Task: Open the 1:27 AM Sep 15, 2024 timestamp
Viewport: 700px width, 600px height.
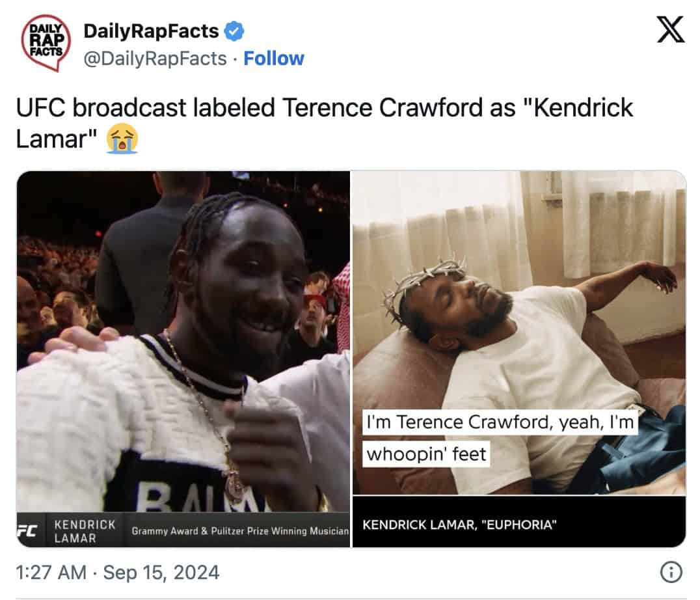Action: point(117,572)
